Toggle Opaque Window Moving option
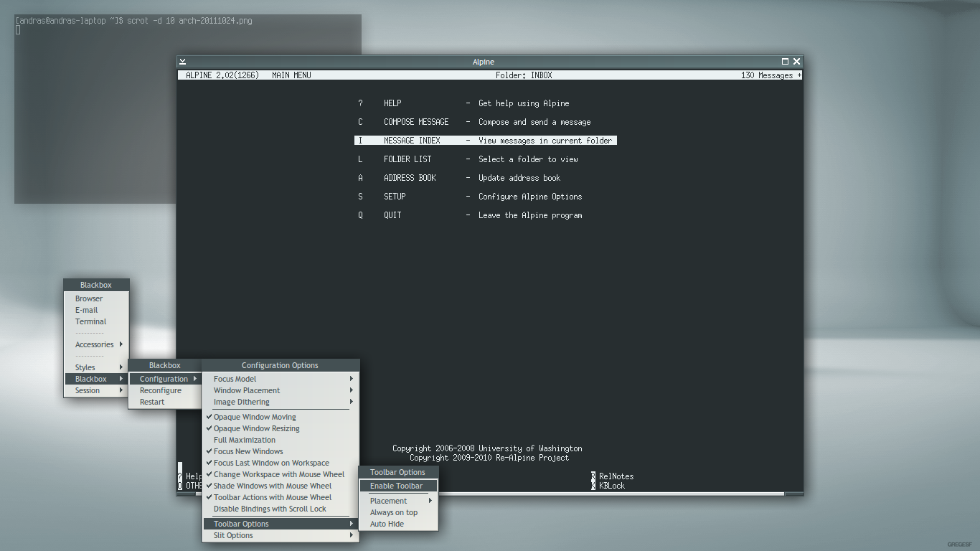Screen dimensions: 980x551 tap(281, 417)
